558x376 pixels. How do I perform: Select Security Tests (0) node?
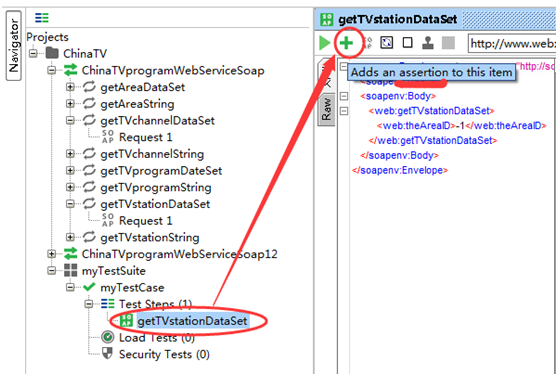[x=164, y=354]
